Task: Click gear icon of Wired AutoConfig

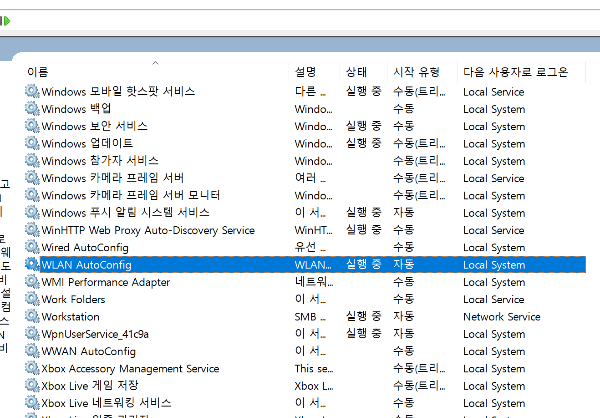Action: pos(32,247)
